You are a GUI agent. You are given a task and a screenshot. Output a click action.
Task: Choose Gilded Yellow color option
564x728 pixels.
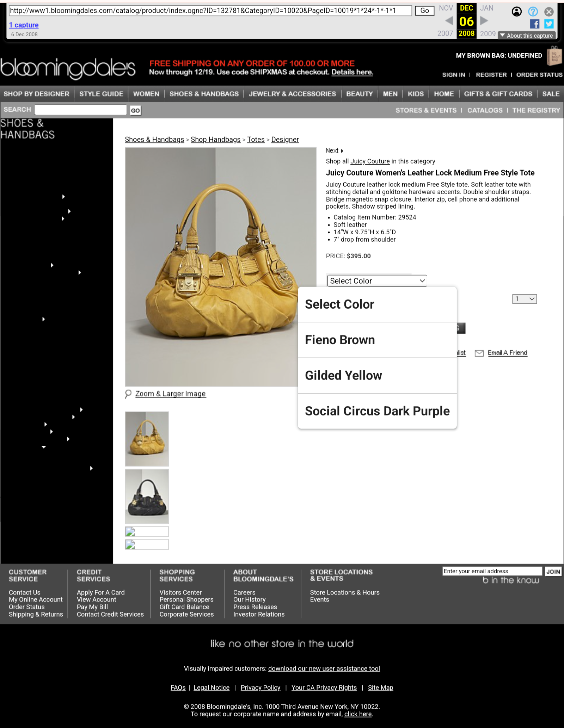pyautogui.click(x=377, y=376)
